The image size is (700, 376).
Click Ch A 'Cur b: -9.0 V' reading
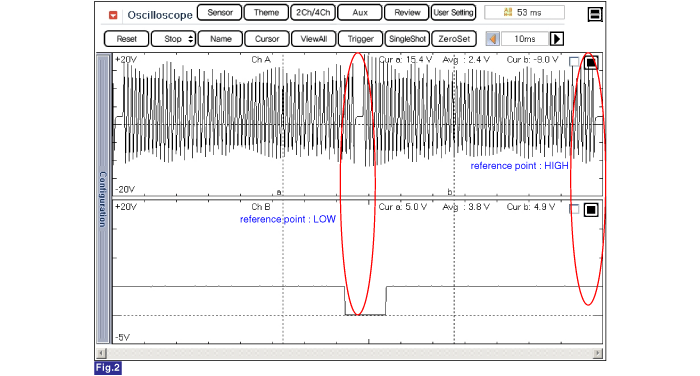532,59
